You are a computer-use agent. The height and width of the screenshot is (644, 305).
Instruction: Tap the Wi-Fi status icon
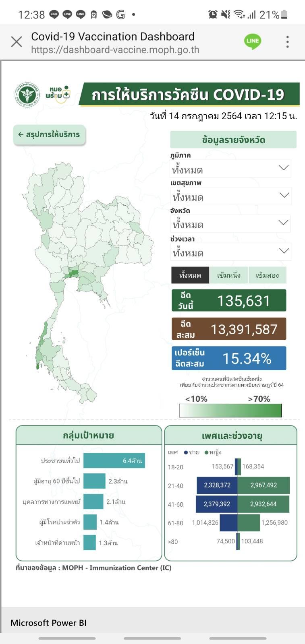(x=239, y=14)
